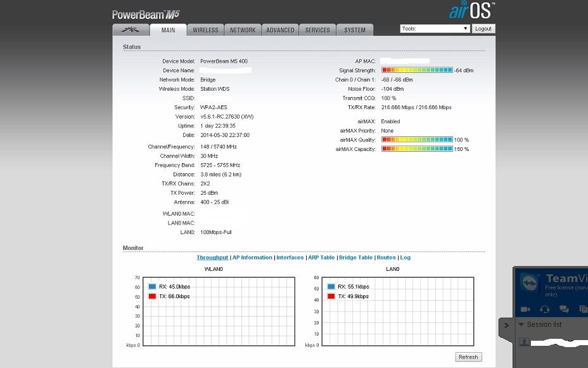Image resolution: width=588 pixels, height=368 pixels.
Task: Click the TeamViewer headset audio icon
Action: point(544,309)
